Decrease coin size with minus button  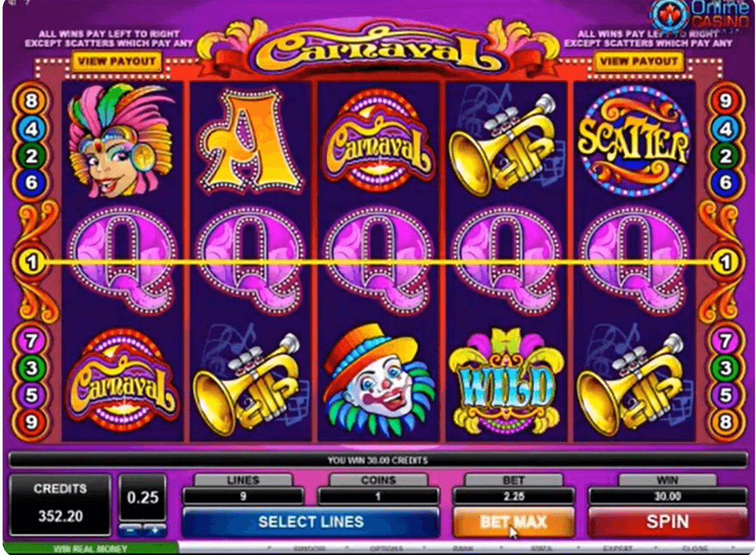pos(130,530)
